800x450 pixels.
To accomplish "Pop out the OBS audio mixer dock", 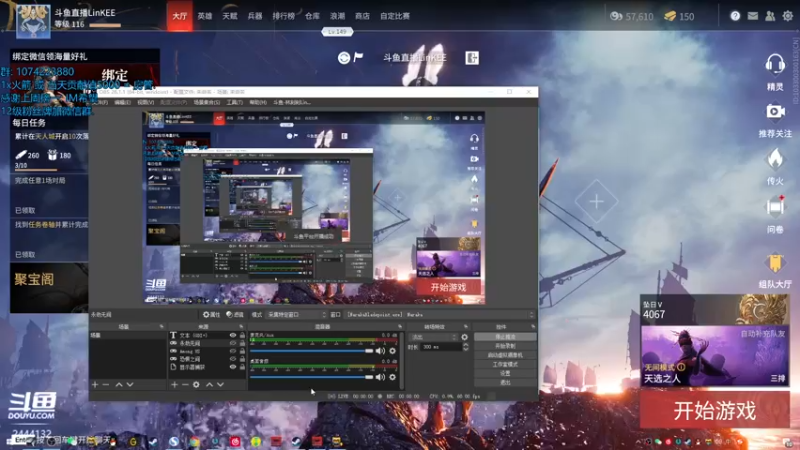I will point(399,327).
